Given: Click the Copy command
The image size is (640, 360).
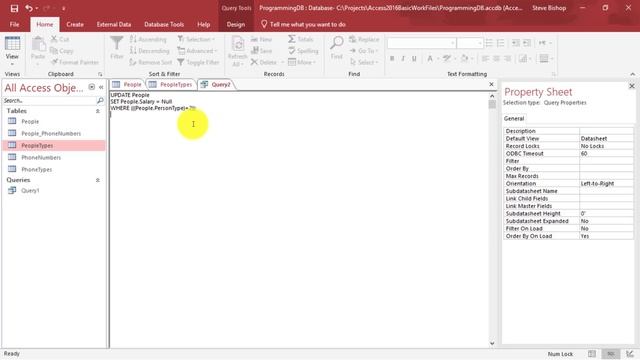Looking at the screenshot, I should pos(62,51).
